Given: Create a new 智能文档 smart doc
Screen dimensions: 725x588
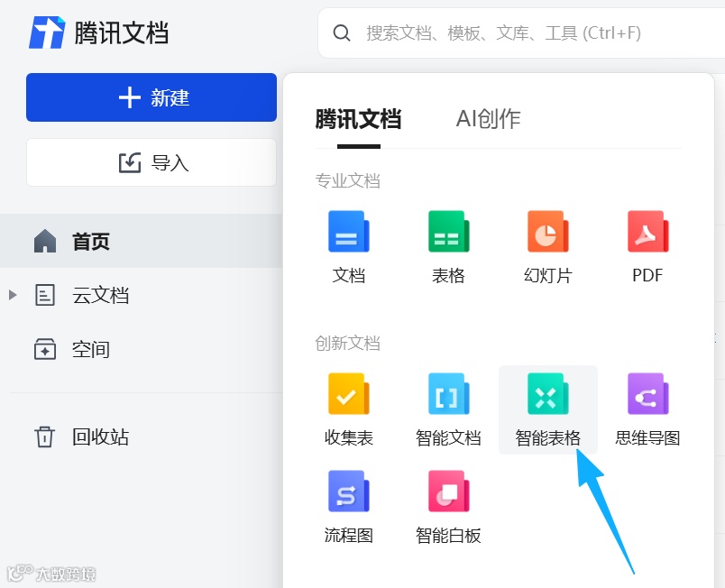Looking at the screenshot, I should tap(448, 409).
